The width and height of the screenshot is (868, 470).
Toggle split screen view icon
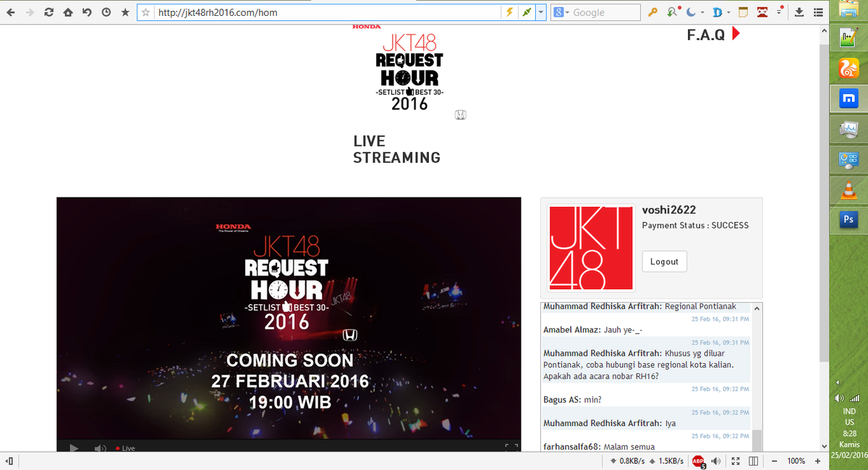point(753,461)
